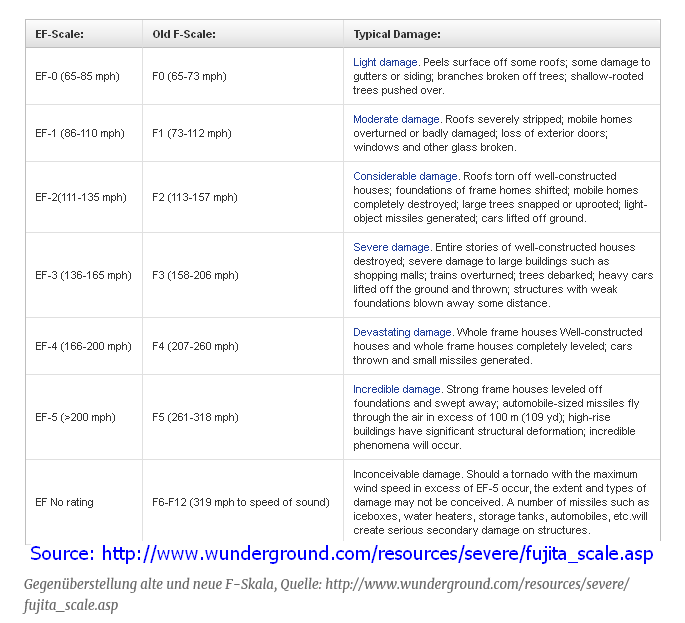Click the 'F2 (113-157 mph)' cell

pos(195,197)
